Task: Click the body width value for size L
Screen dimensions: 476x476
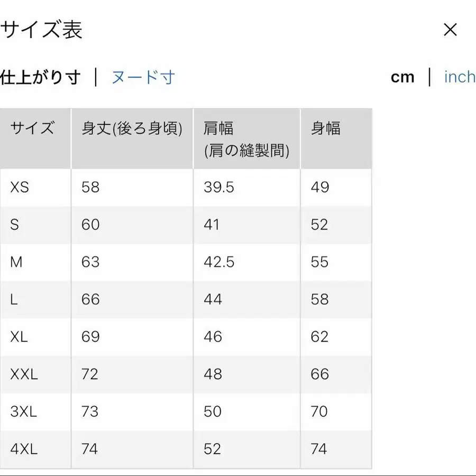Action: pos(319,299)
